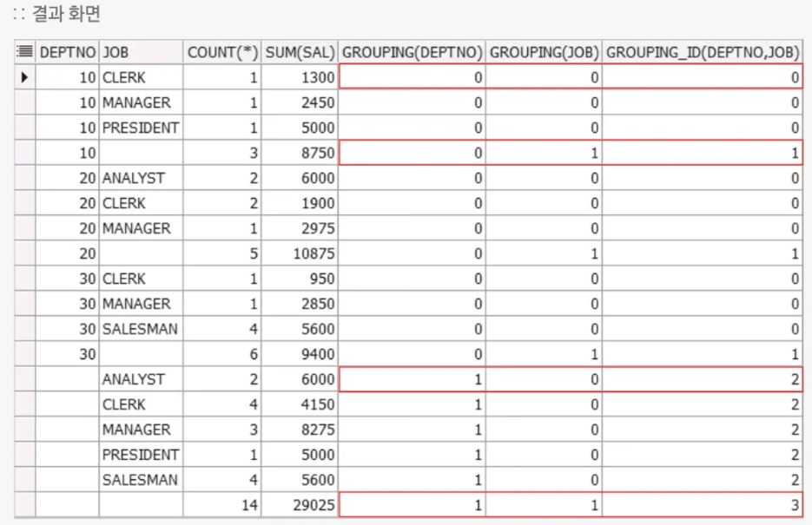Click the SALESMAN cell in DEPTNO 30 row

pos(141,329)
